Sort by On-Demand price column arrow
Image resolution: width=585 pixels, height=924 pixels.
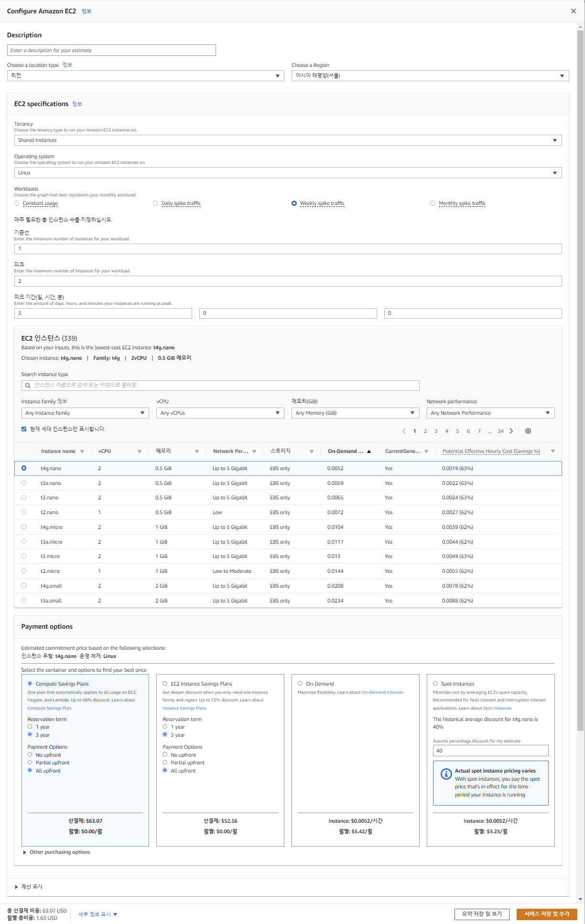pos(369,451)
